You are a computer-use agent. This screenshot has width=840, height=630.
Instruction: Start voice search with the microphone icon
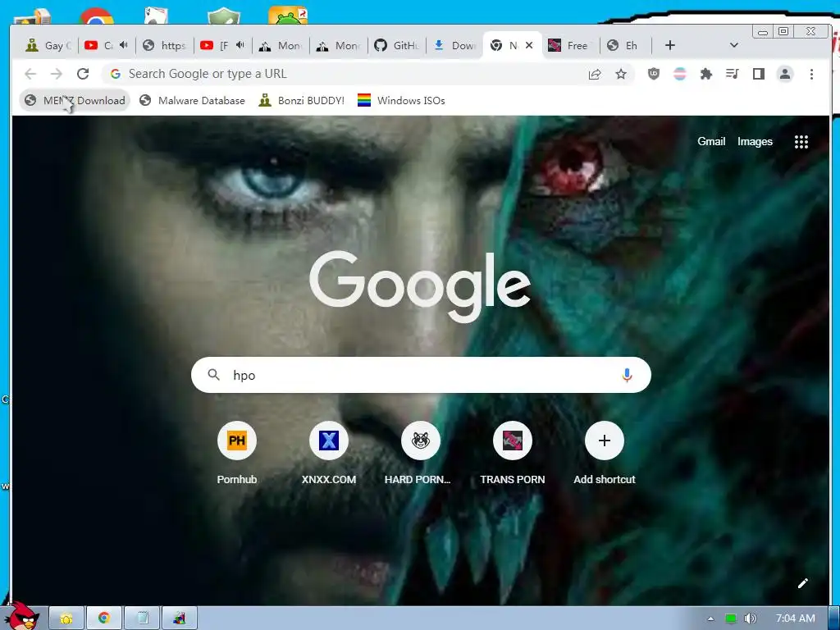click(627, 375)
